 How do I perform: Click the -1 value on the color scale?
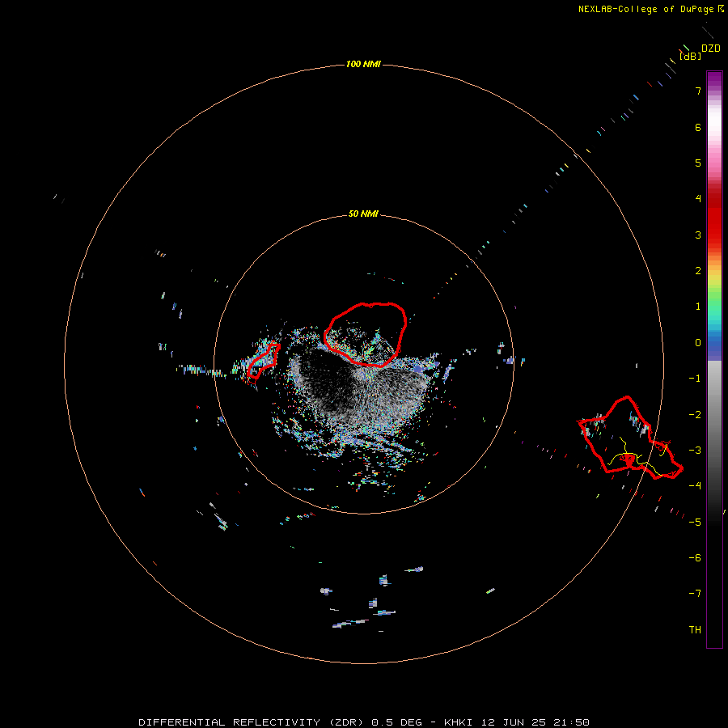(x=695, y=379)
